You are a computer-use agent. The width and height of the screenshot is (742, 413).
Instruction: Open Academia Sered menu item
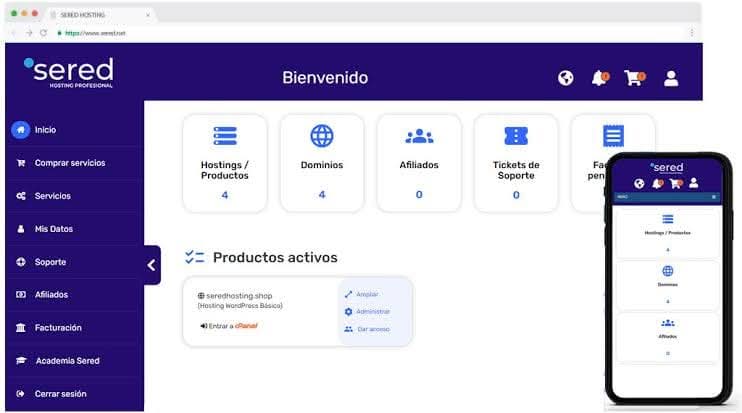(x=68, y=361)
